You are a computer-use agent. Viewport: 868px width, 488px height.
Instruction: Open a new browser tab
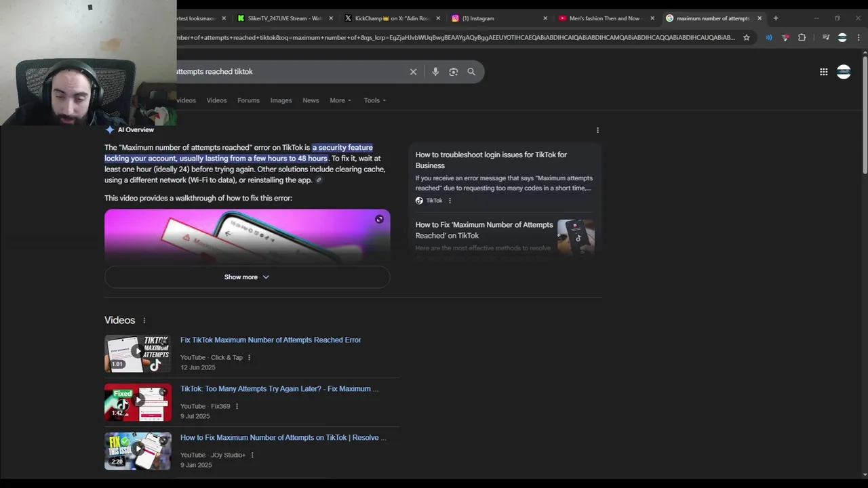776,18
